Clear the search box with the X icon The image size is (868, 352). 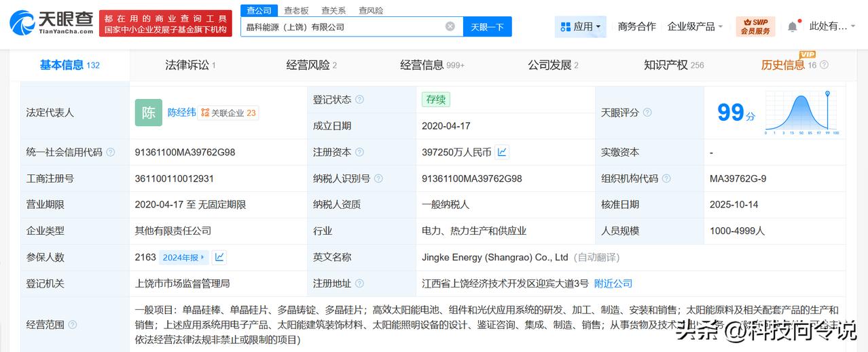pyautogui.click(x=450, y=26)
